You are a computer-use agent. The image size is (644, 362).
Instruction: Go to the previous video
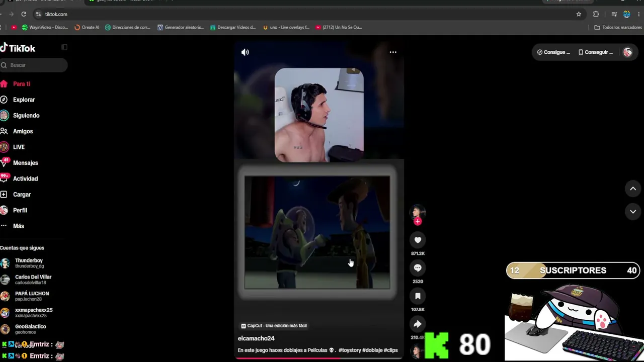(633, 189)
